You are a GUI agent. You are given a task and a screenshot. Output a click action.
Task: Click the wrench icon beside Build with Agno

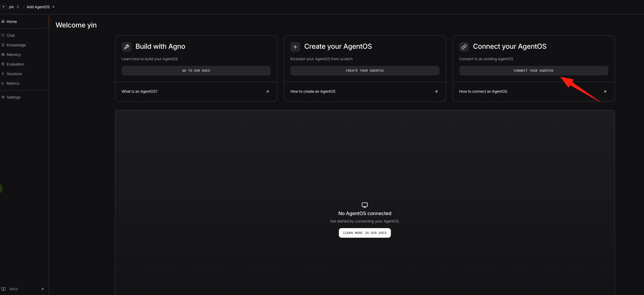point(126,47)
